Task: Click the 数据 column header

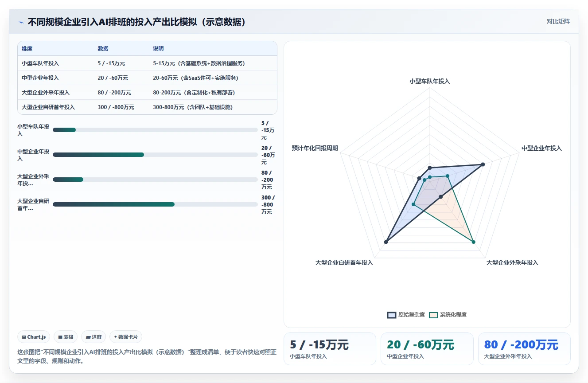Action: (x=103, y=49)
